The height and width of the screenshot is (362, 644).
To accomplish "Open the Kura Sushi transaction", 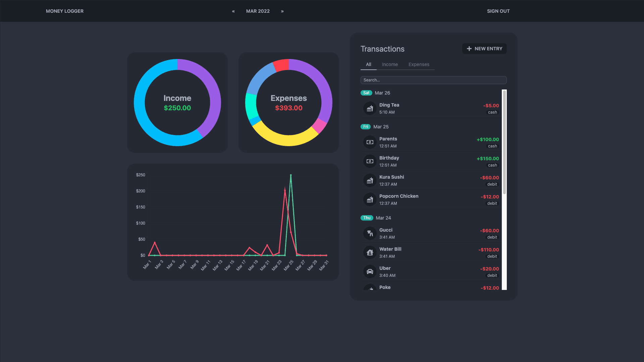I will point(431,180).
